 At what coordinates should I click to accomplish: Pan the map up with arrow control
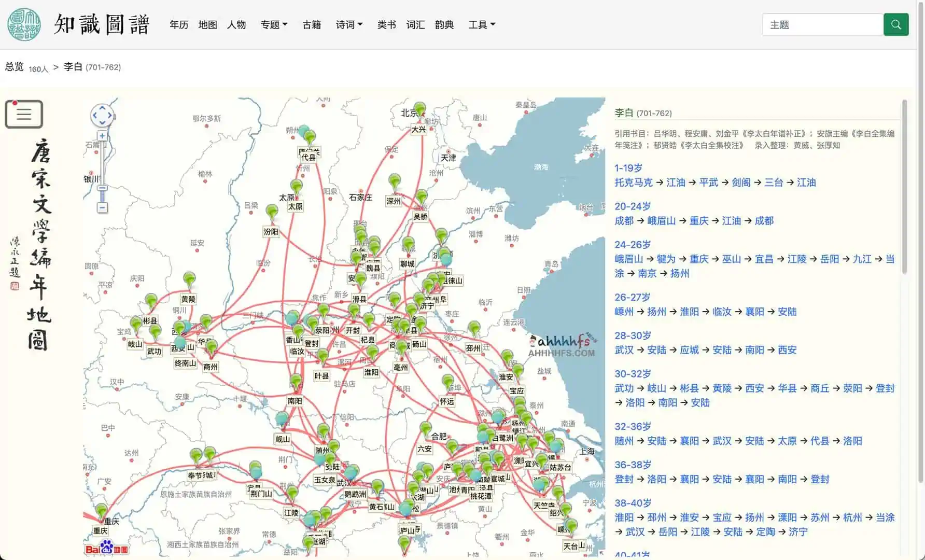pyautogui.click(x=102, y=108)
